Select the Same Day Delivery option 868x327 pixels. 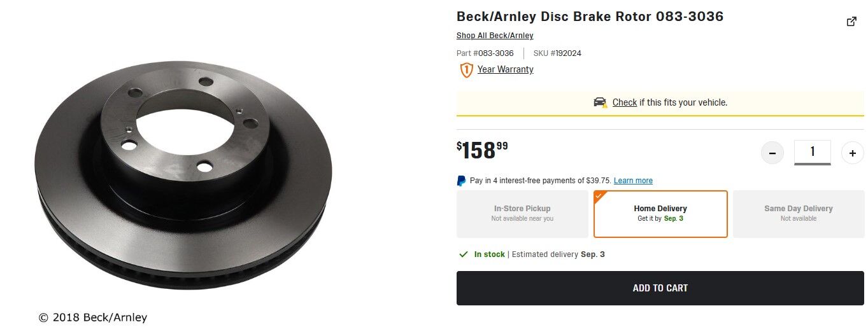(x=799, y=214)
